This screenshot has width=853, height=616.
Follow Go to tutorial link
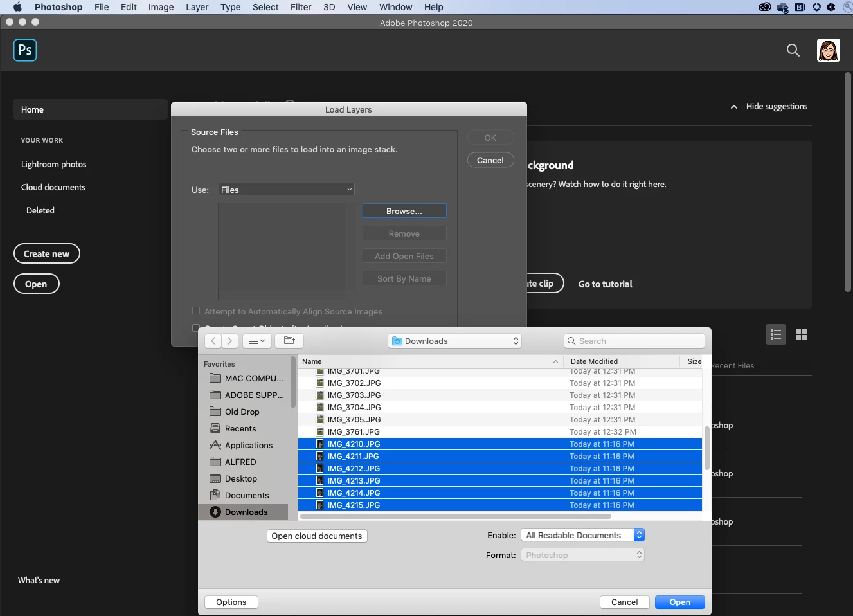point(605,284)
